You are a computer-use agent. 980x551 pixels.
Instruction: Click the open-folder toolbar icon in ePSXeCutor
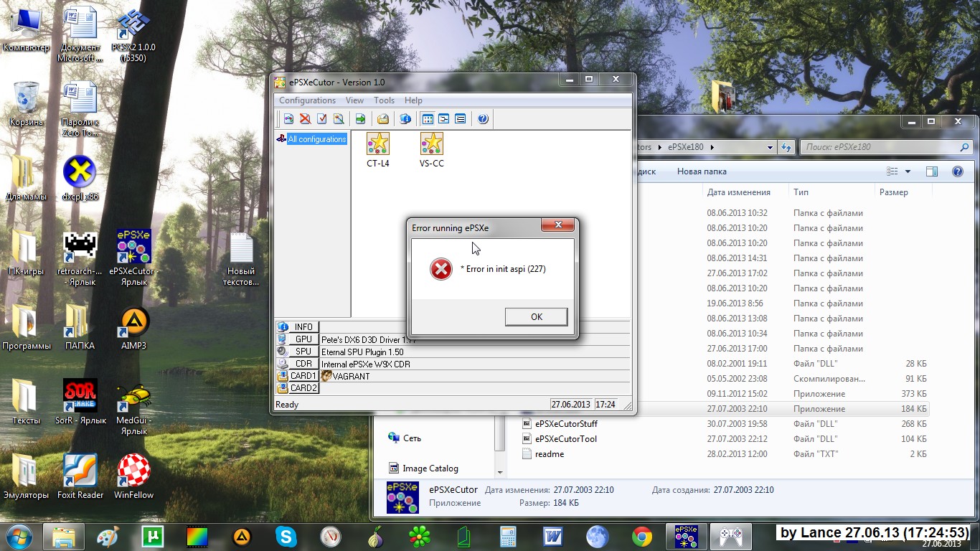tap(383, 119)
